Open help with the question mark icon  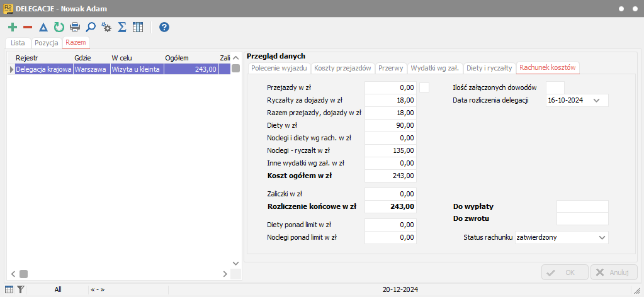[x=164, y=27]
